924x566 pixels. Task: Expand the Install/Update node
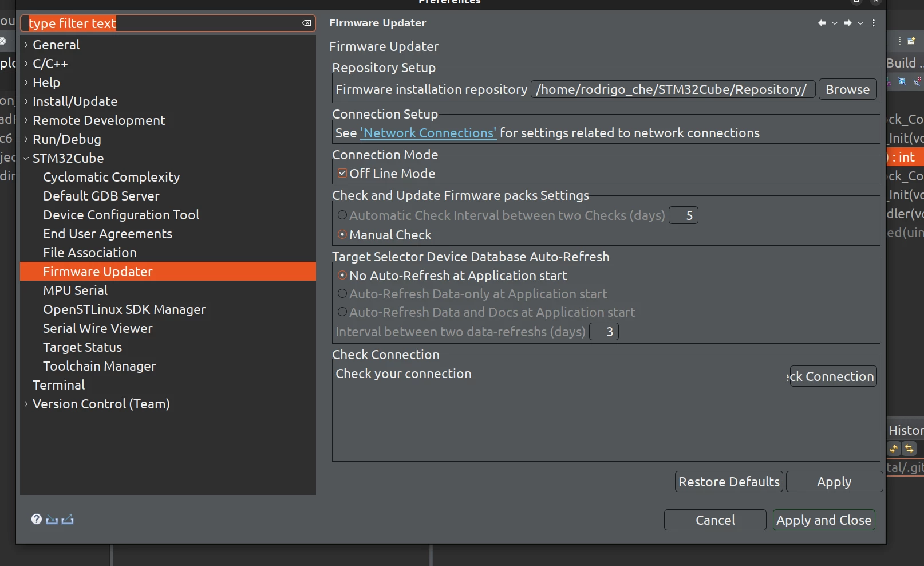click(x=26, y=101)
